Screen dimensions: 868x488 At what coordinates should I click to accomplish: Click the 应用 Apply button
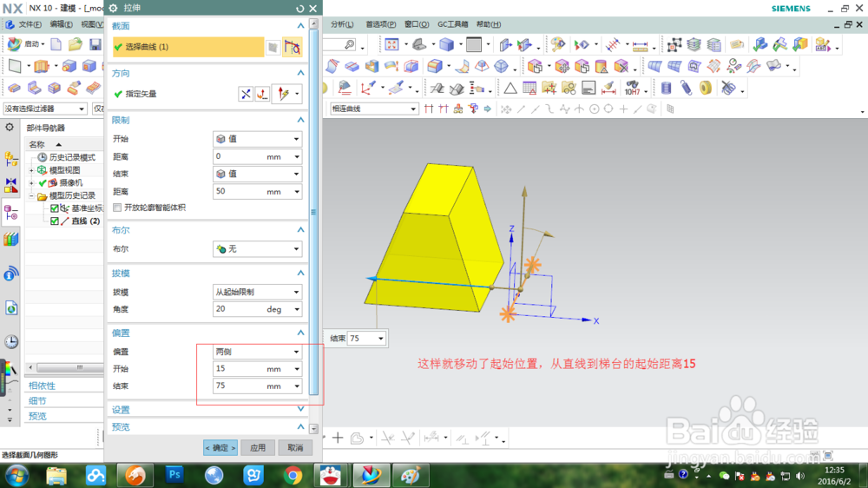[258, 447]
